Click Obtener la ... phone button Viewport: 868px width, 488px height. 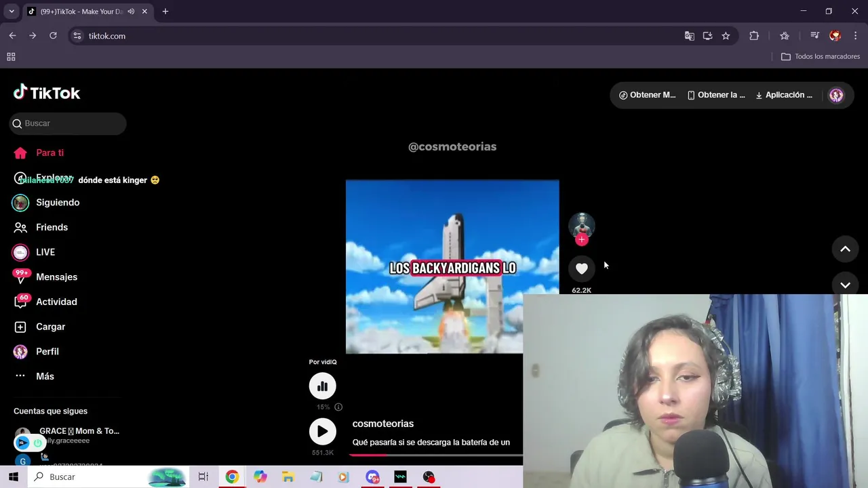tap(716, 95)
